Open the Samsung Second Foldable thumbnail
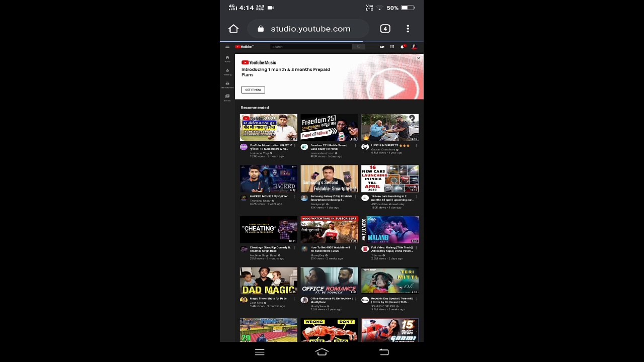Screen dimensions: 644x362 (329, 178)
